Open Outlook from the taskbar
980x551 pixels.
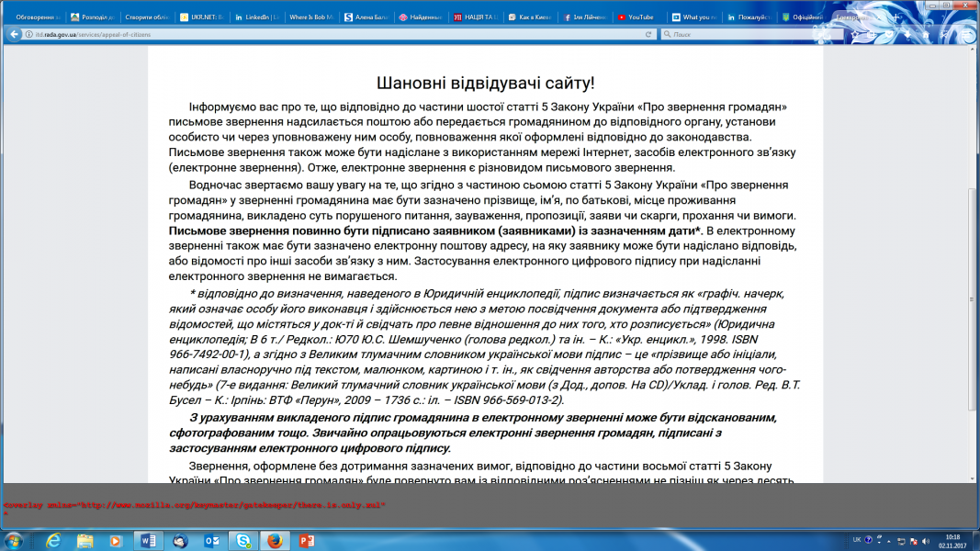(x=211, y=540)
